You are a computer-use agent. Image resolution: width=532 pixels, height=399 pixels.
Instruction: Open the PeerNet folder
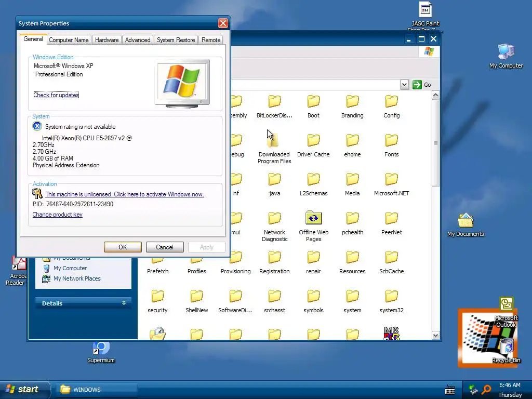tap(391, 223)
